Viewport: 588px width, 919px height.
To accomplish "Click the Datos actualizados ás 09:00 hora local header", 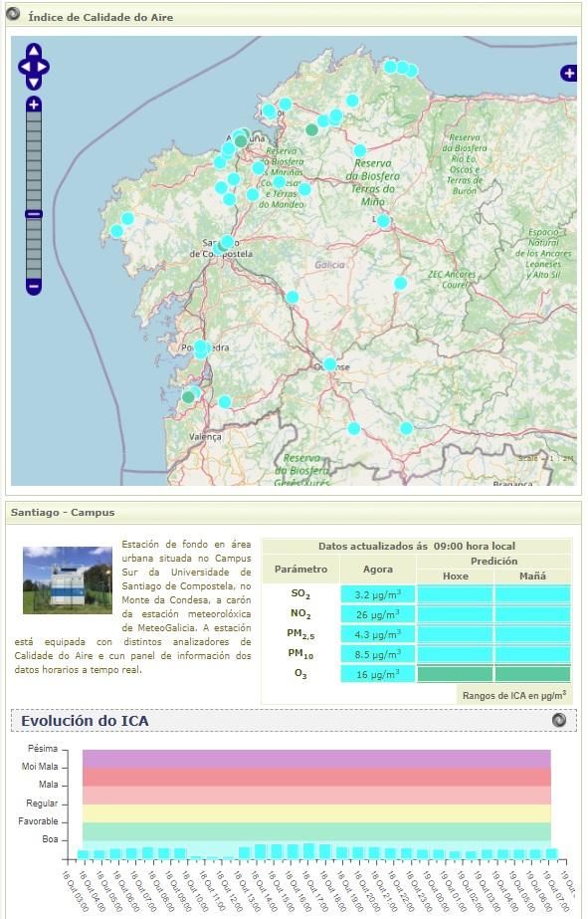I will [417, 547].
